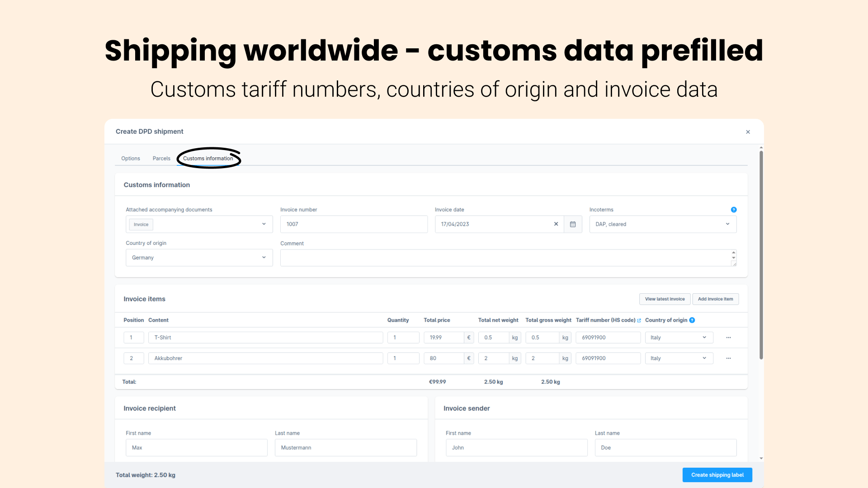The image size is (868, 488).
Task: Open Italy origin dropdown for the Akkubohrer row
Action: [x=679, y=358]
